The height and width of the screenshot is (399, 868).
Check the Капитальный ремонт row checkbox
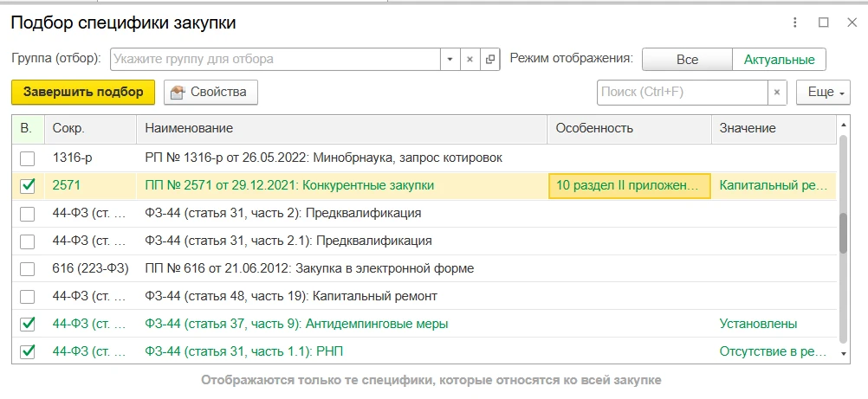(27, 297)
